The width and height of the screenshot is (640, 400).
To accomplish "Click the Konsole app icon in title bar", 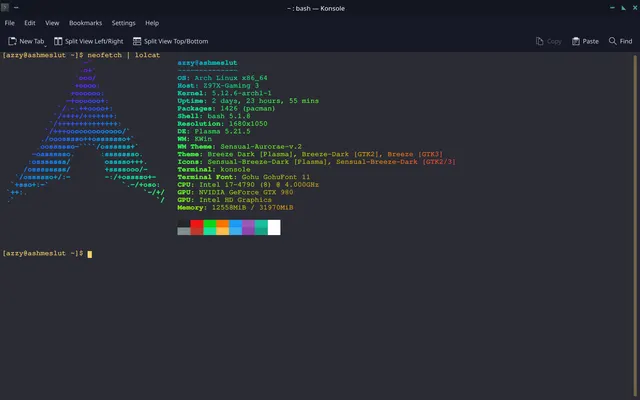I will [5, 7].
